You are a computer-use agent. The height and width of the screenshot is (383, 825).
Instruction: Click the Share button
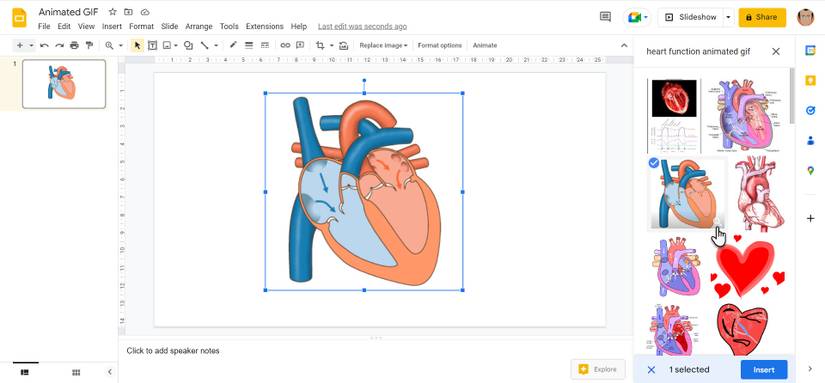[x=762, y=17]
